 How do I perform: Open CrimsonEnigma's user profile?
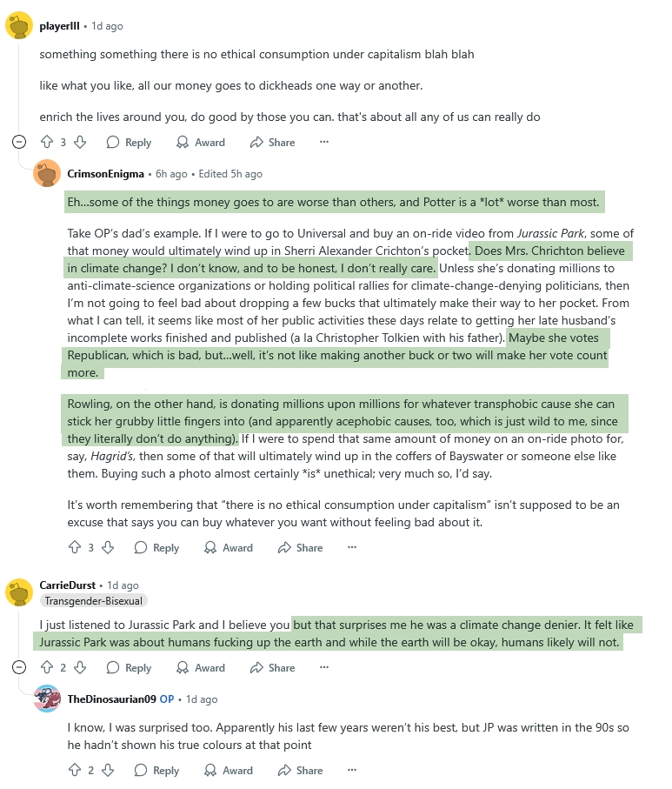coord(105,174)
